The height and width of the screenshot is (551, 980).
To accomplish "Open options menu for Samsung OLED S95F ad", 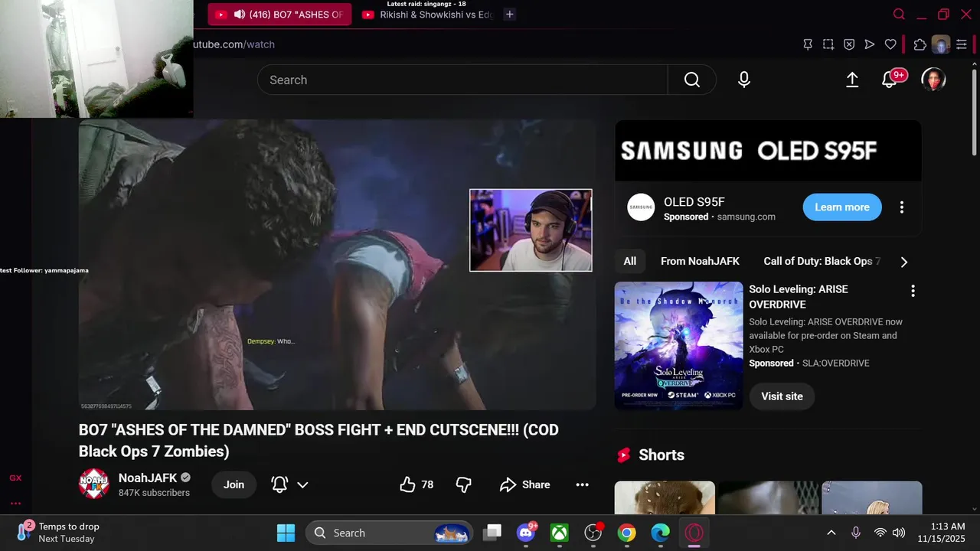I will (902, 207).
